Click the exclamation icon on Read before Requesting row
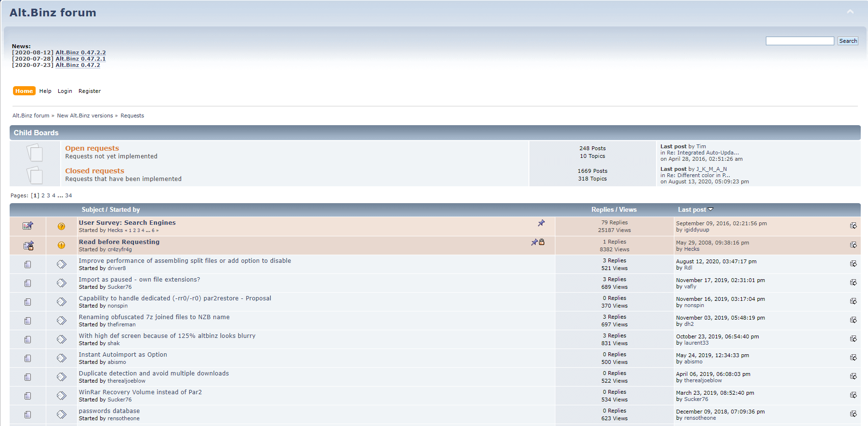This screenshot has width=868, height=426. pyautogui.click(x=61, y=245)
